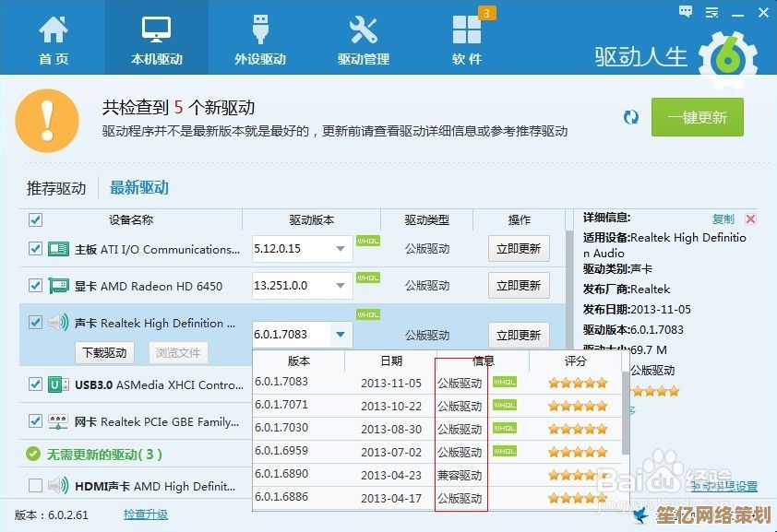
Task: Choose version 6.0.1.7083 from the list
Action: (x=281, y=382)
